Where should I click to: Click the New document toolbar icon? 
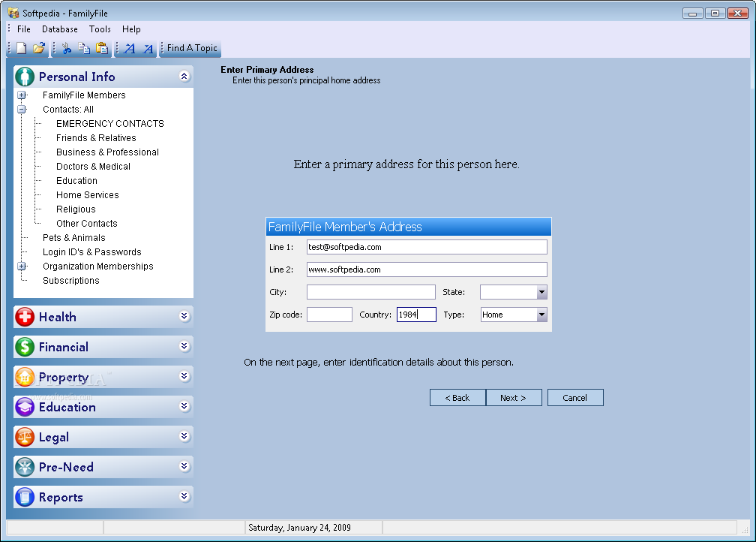[x=22, y=48]
